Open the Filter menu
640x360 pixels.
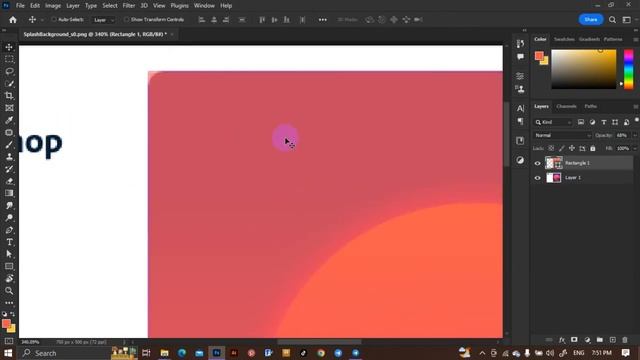(129, 6)
